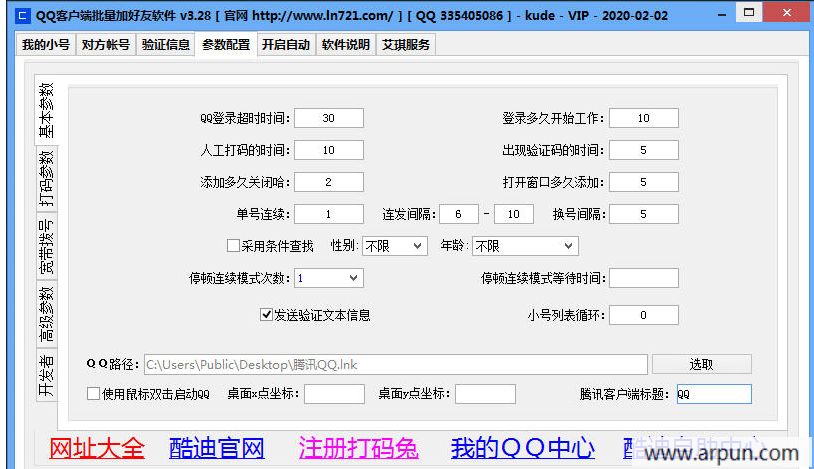Open the 网址大全 link

click(x=97, y=448)
